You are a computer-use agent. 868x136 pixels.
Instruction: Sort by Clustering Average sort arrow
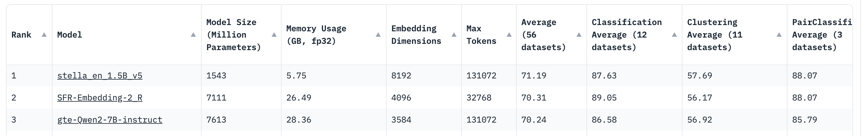click(779, 35)
